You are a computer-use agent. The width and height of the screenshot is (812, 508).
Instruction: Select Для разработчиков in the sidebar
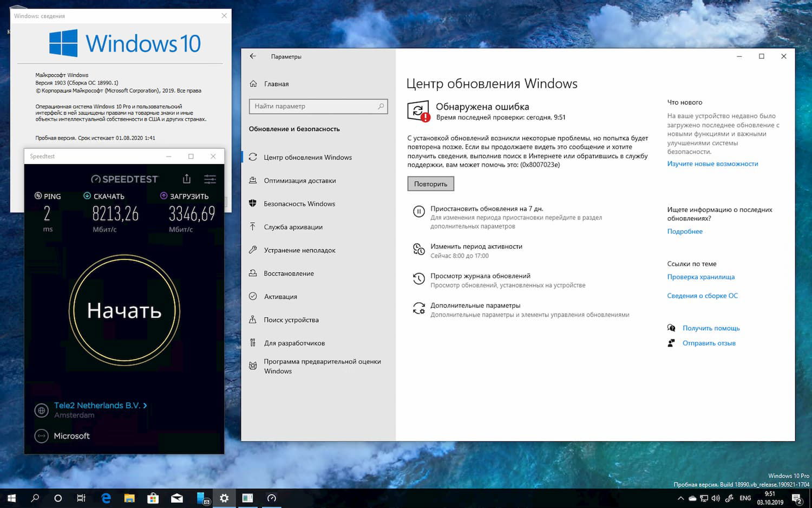294,343
